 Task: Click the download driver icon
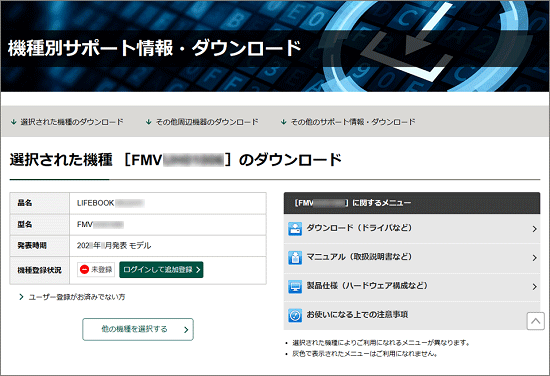click(x=295, y=229)
